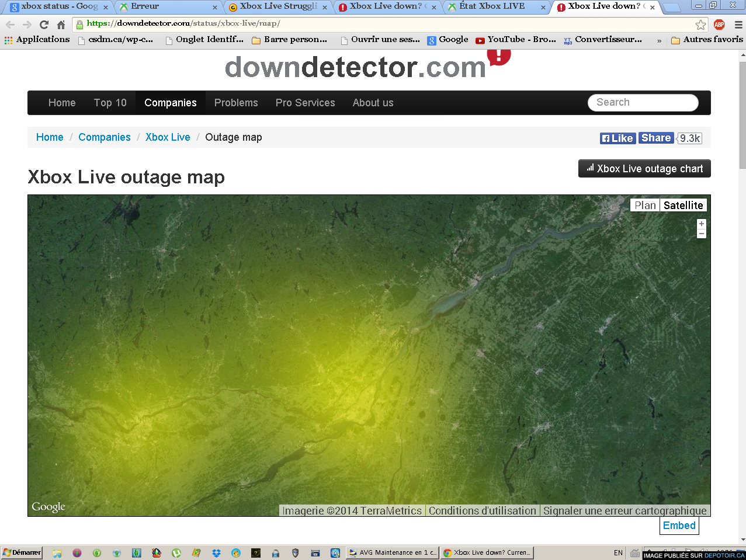Click the Embed button below the map
Screen dimensions: 746x560
(x=679, y=526)
